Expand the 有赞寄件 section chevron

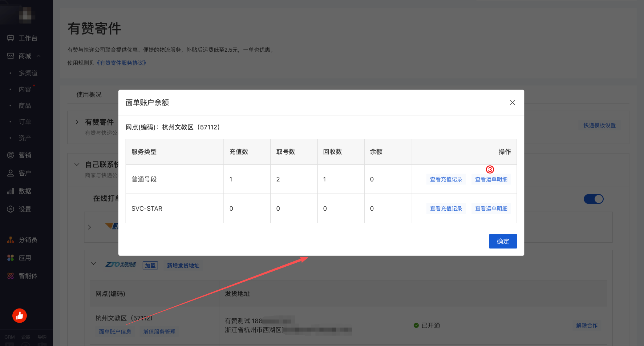click(x=77, y=122)
